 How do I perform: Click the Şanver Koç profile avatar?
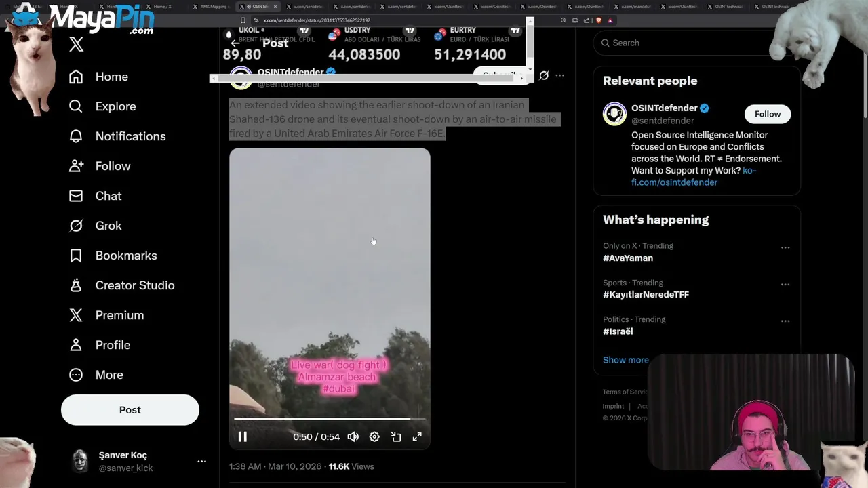[x=81, y=461]
